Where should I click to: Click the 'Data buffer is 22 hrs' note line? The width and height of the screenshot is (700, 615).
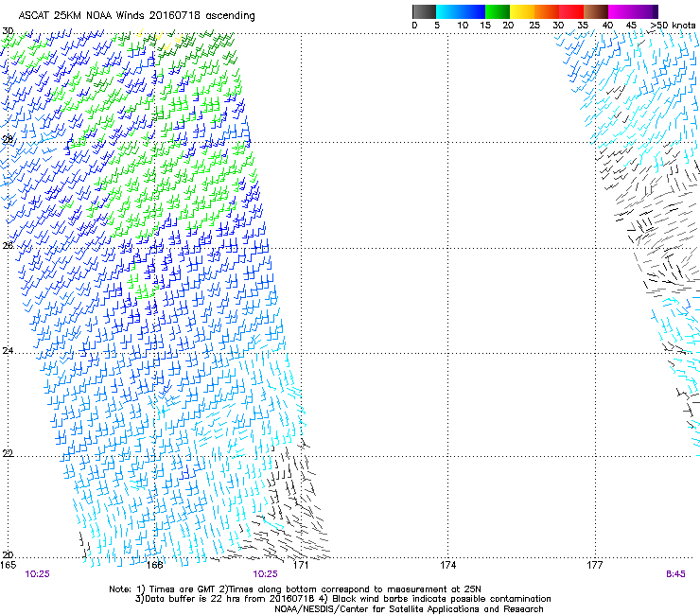click(x=342, y=599)
